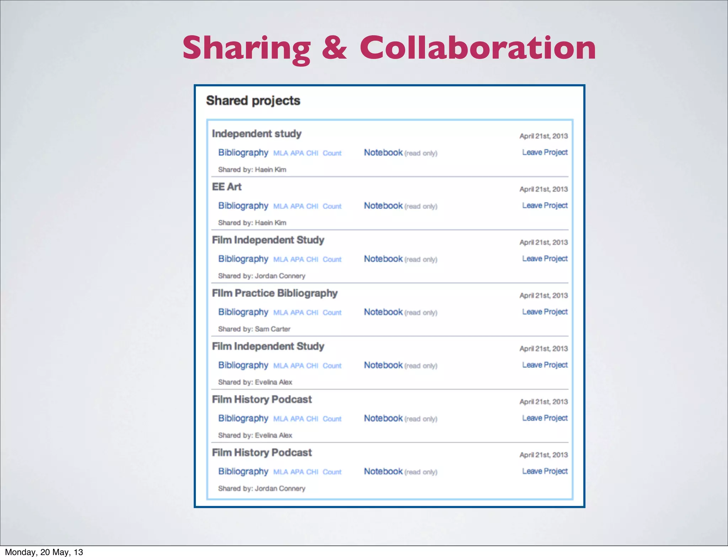Click Independent study project heading
The width and height of the screenshot is (728, 560).
point(257,134)
